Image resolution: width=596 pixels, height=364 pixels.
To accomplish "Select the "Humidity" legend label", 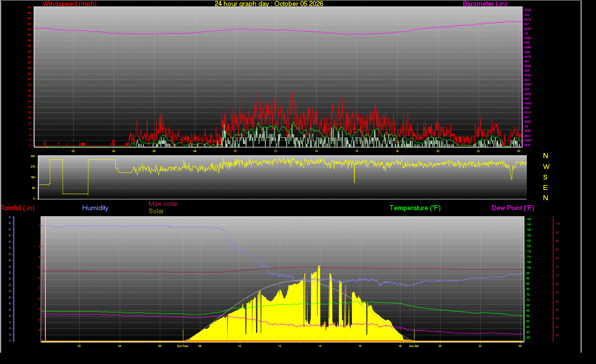I will coord(95,208).
